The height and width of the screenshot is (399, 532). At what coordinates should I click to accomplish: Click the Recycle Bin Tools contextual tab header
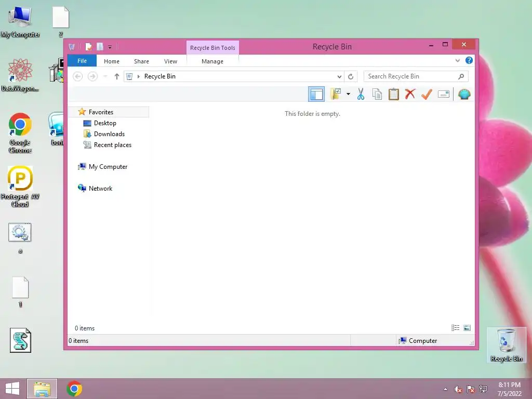point(212,48)
